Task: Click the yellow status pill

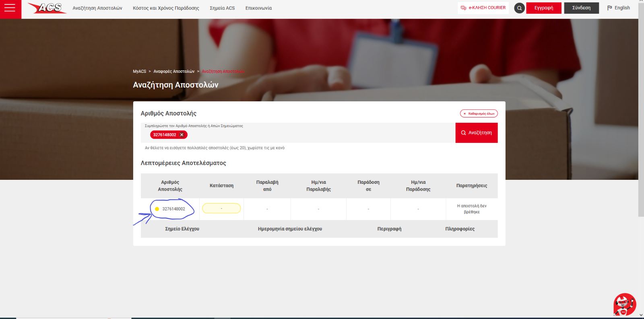Action: (221, 208)
